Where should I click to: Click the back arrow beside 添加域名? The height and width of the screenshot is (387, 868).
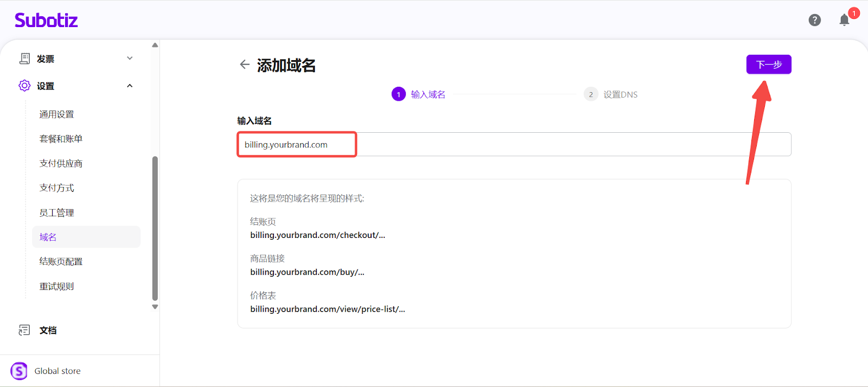[245, 64]
